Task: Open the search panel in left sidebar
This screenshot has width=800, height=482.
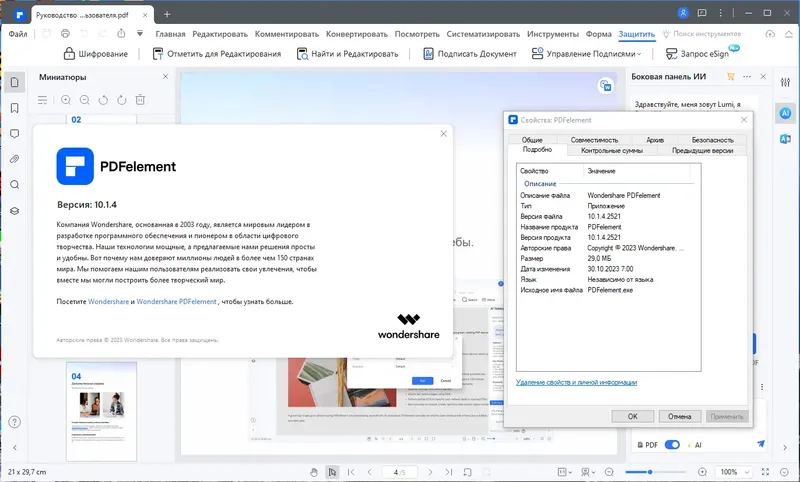Action: 15,185
